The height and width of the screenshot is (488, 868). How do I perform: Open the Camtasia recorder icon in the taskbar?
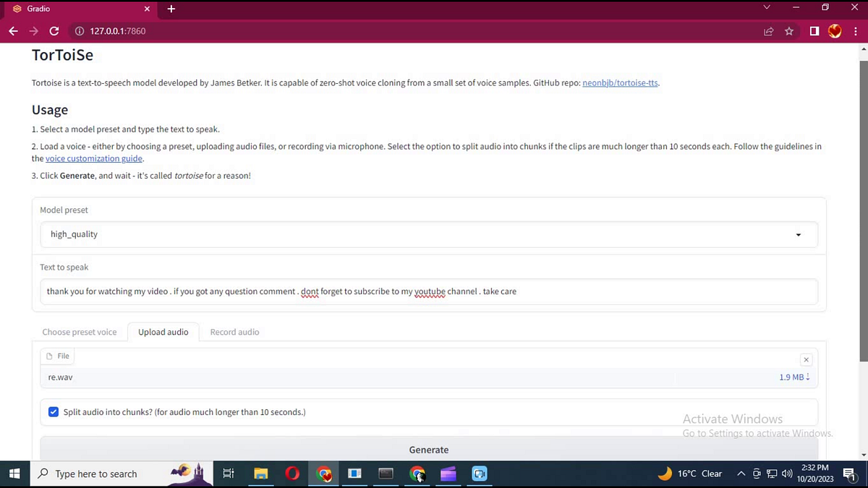point(480,474)
